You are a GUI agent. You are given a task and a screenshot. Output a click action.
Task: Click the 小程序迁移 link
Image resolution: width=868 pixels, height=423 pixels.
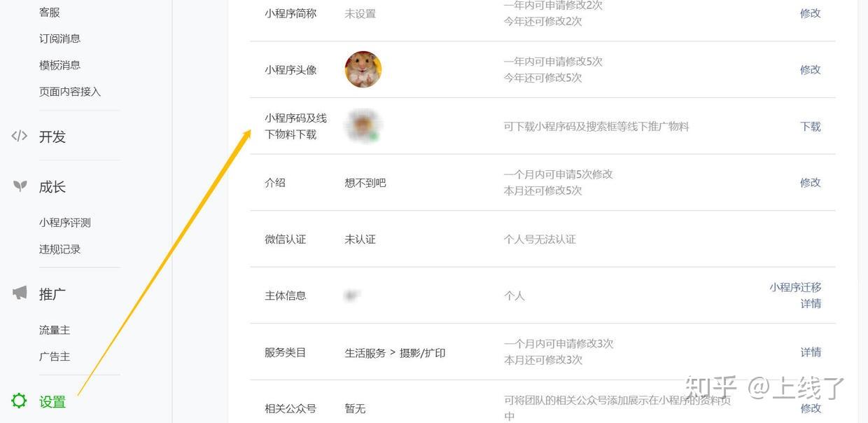click(x=795, y=287)
